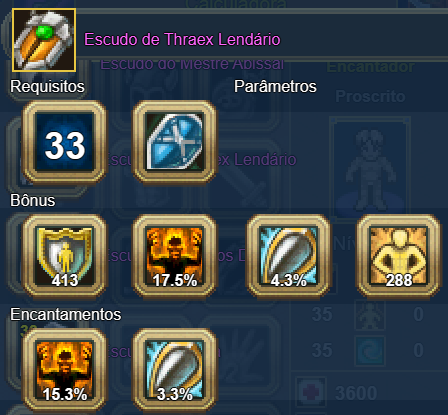Viewport: 448px width, 415px height.
Task: Click the Bônus section heading
Action: (33, 200)
